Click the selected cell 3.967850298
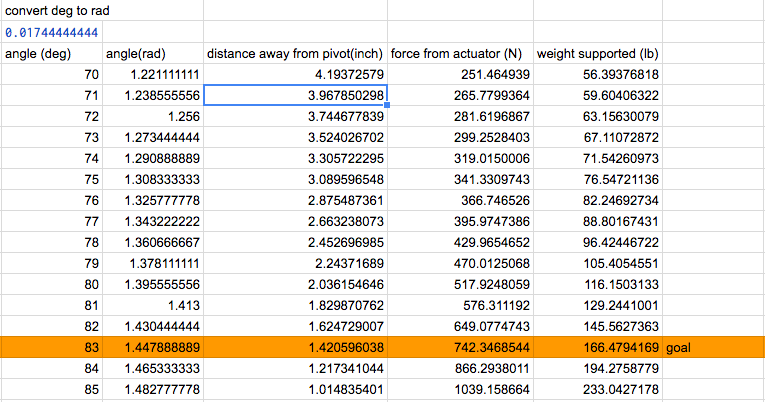The width and height of the screenshot is (765, 402). tap(295, 96)
